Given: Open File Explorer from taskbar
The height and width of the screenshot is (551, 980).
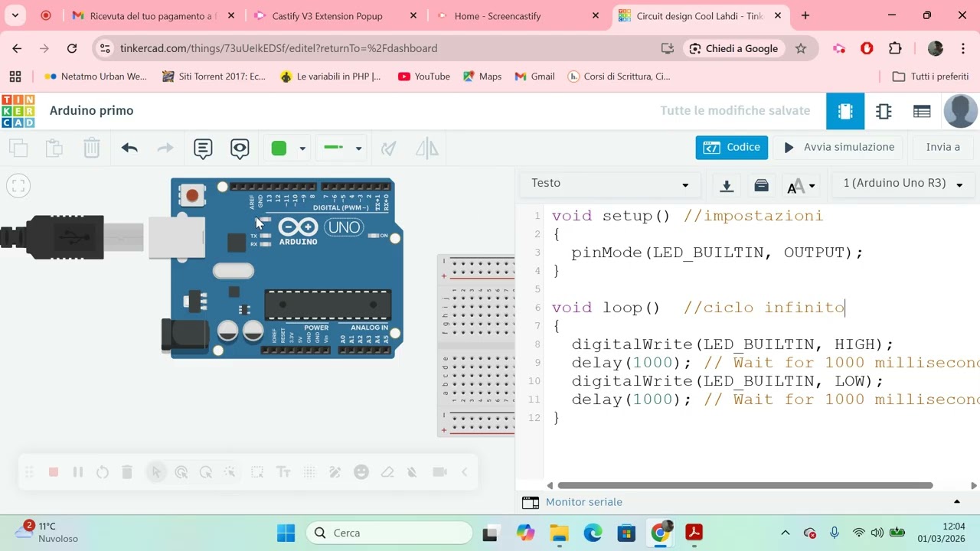Looking at the screenshot, I should point(559,533).
